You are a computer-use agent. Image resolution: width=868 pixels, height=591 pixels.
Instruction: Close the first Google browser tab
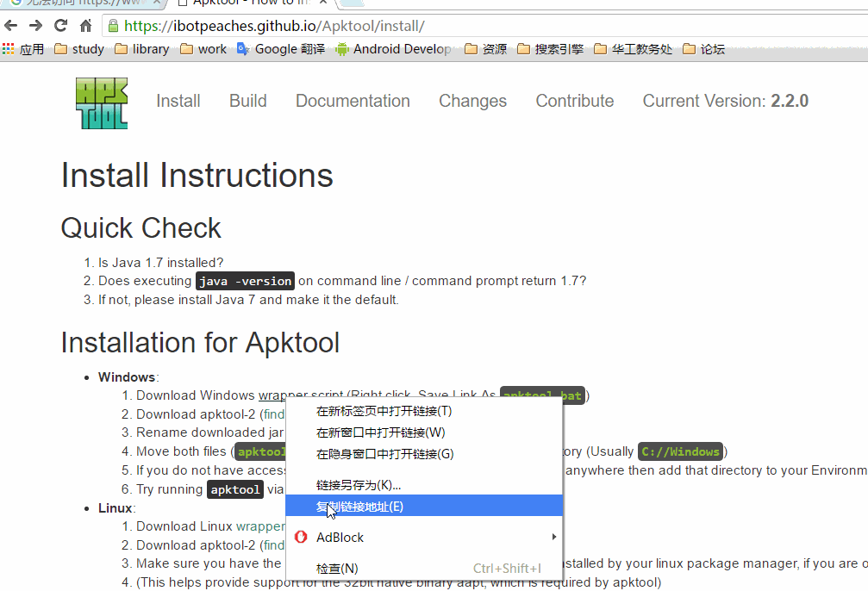tap(157, 3)
